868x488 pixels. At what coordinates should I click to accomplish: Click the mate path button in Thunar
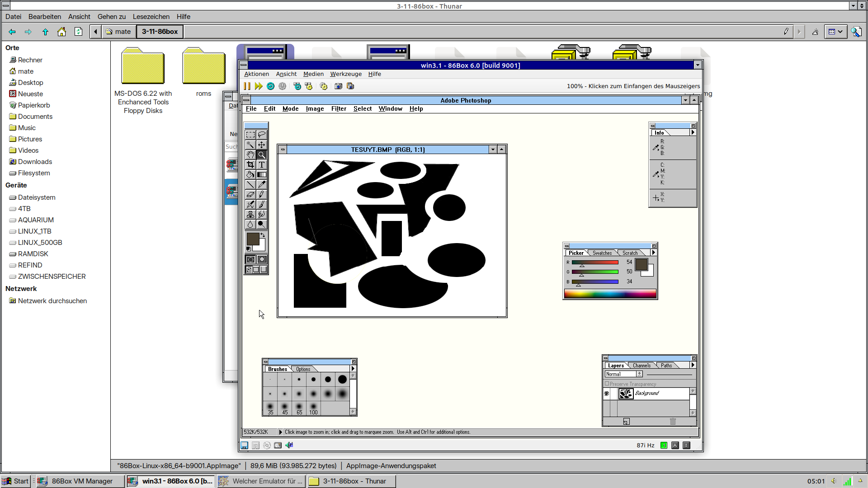click(118, 32)
